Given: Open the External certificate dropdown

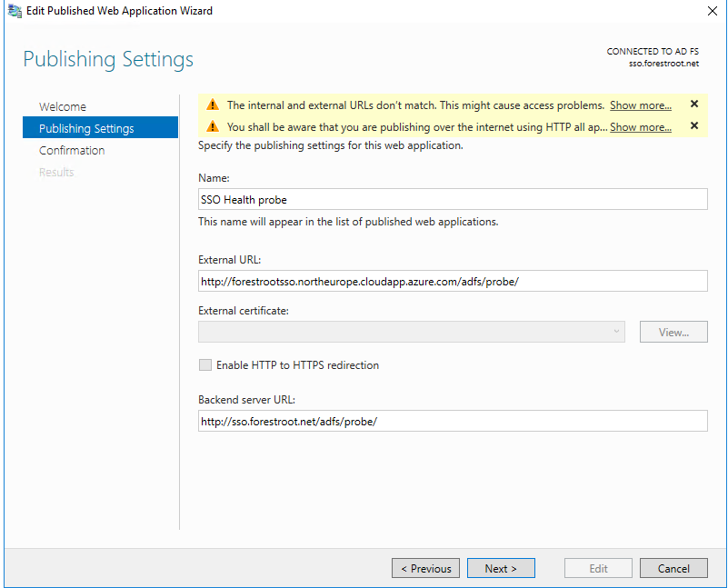Looking at the screenshot, I should 412,332.
